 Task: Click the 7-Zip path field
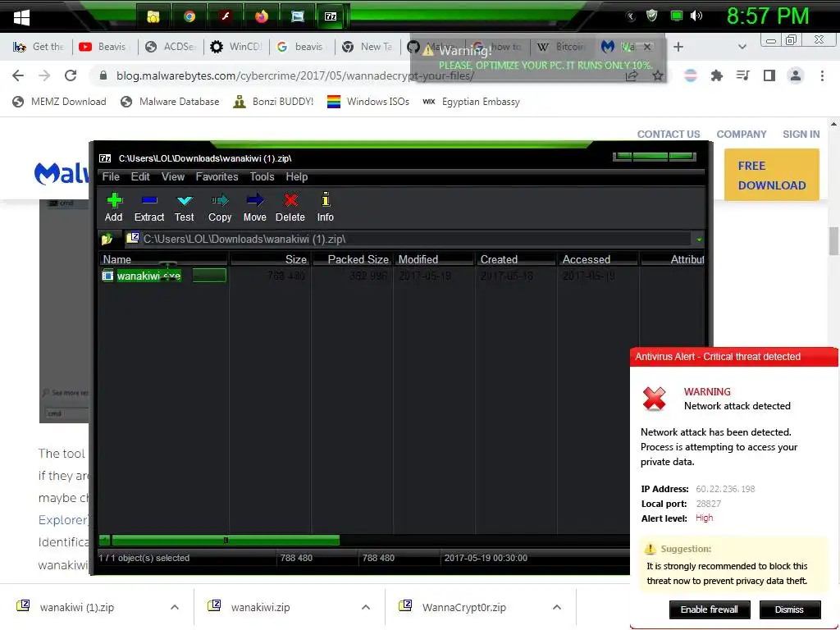pyautogui.click(x=407, y=240)
